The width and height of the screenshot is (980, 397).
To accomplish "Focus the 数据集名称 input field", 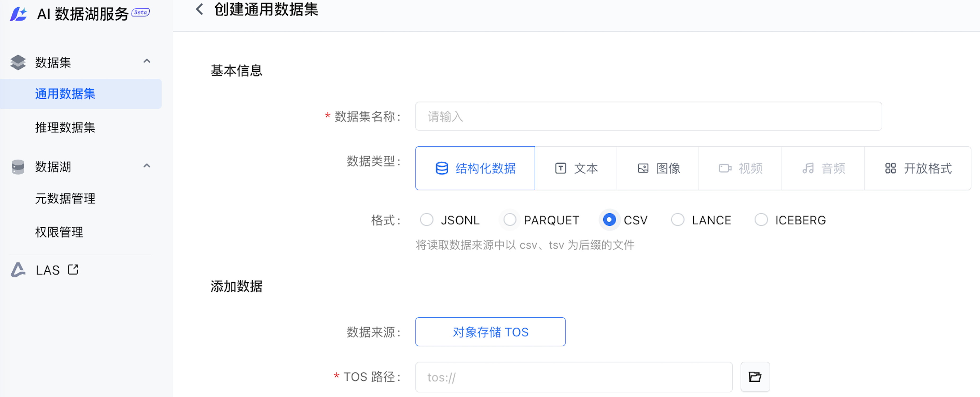I will (648, 116).
